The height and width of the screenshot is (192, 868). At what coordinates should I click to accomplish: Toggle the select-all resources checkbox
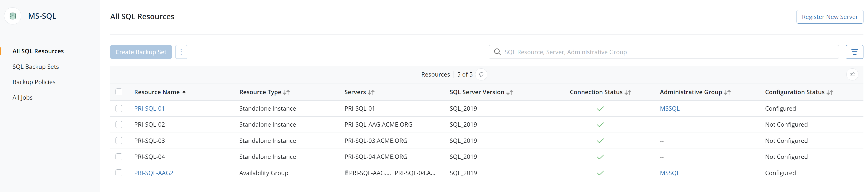point(119,92)
